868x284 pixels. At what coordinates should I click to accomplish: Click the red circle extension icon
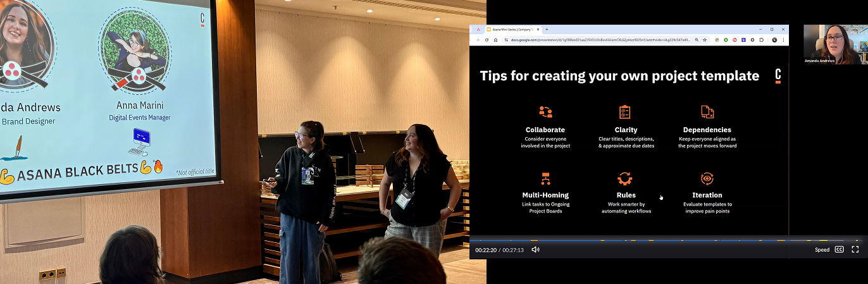click(735, 40)
